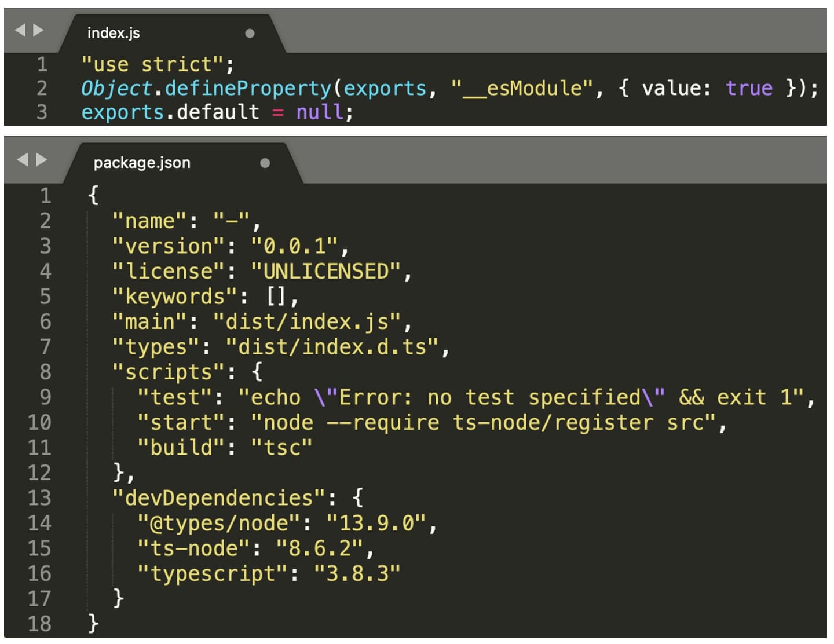Click line number 18 in package.json gutter

(39, 624)
